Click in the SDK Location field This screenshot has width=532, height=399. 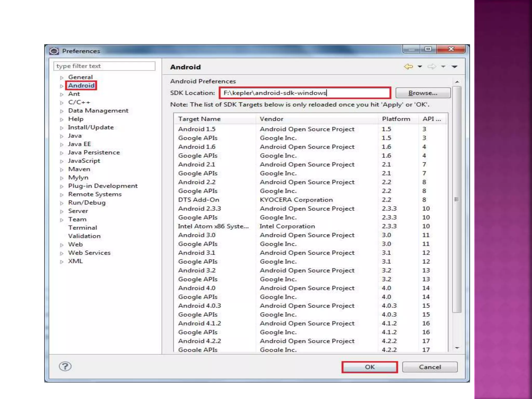click(304, 93)
